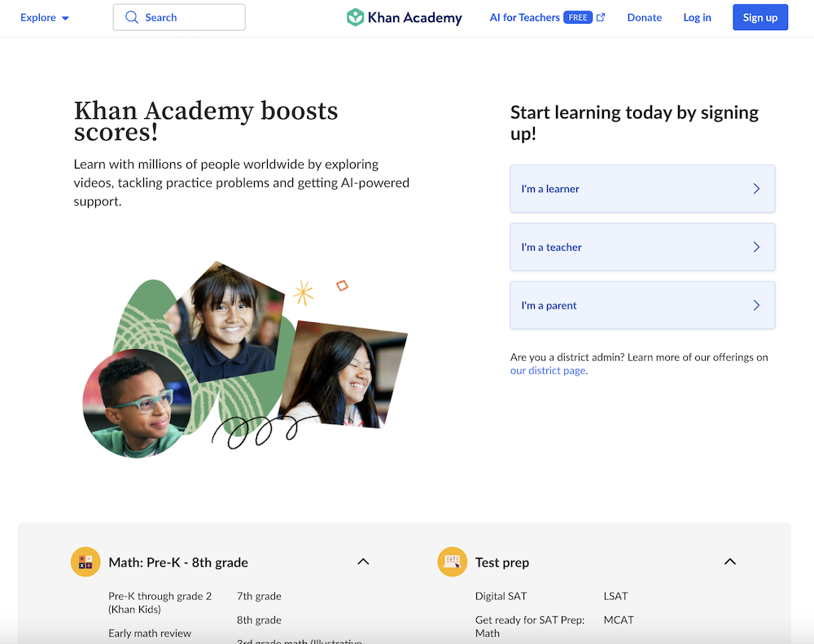Screen dimensions: 814x644
Task: Open the Explore dropdown menu
Action: tap(44, 18)
